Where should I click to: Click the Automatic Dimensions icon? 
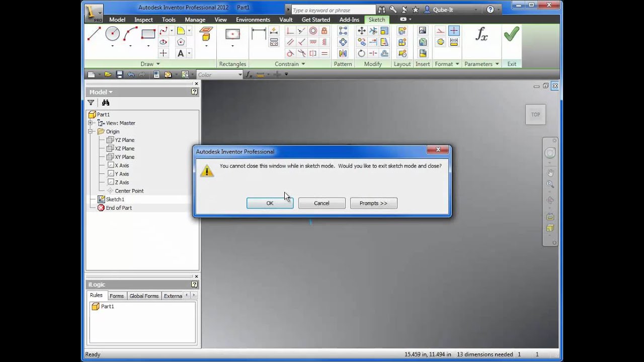tap(274, 31)
